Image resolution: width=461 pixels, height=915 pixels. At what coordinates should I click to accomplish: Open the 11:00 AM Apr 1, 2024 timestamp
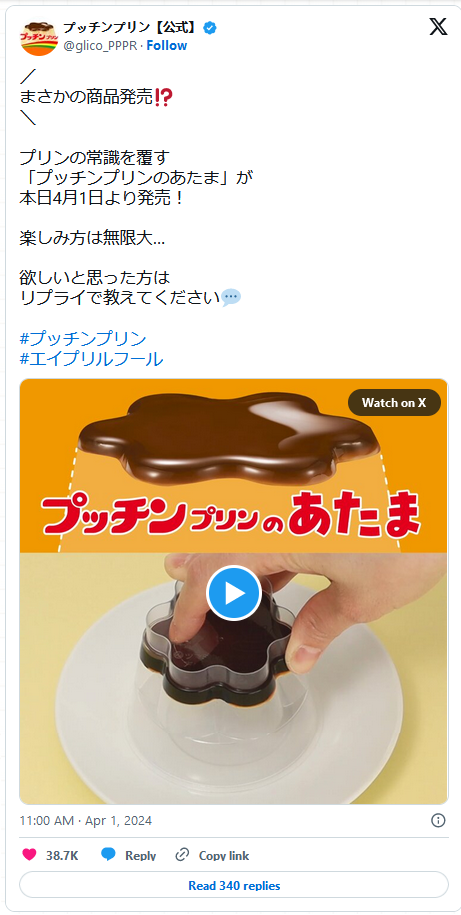86,820
